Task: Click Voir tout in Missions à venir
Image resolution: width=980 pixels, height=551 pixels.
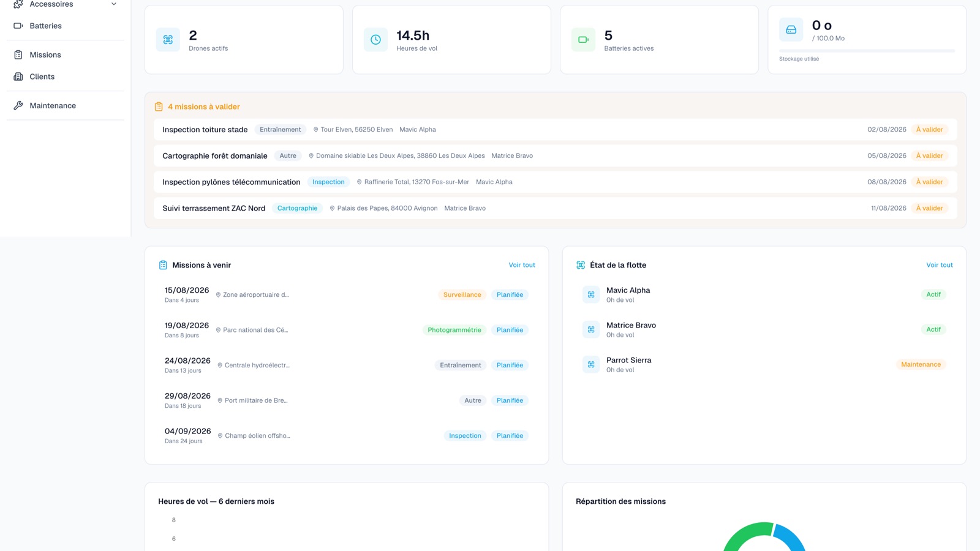Action: coord(522,265)
